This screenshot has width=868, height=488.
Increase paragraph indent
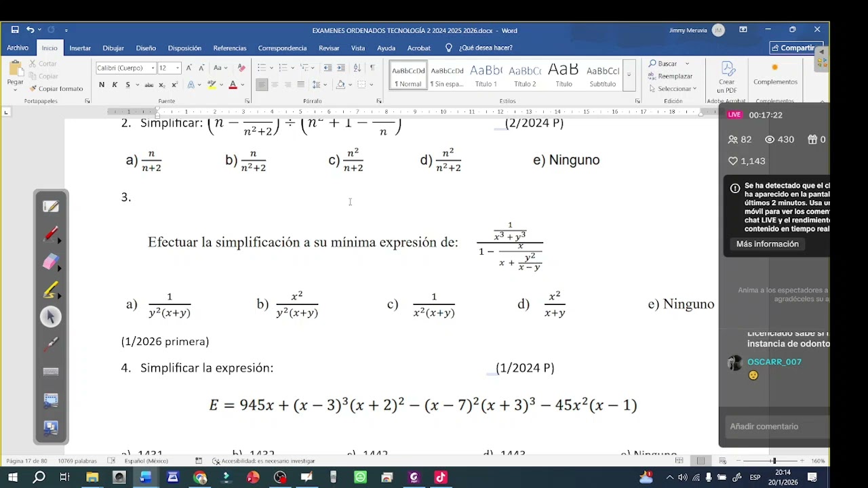click(341, 68)
